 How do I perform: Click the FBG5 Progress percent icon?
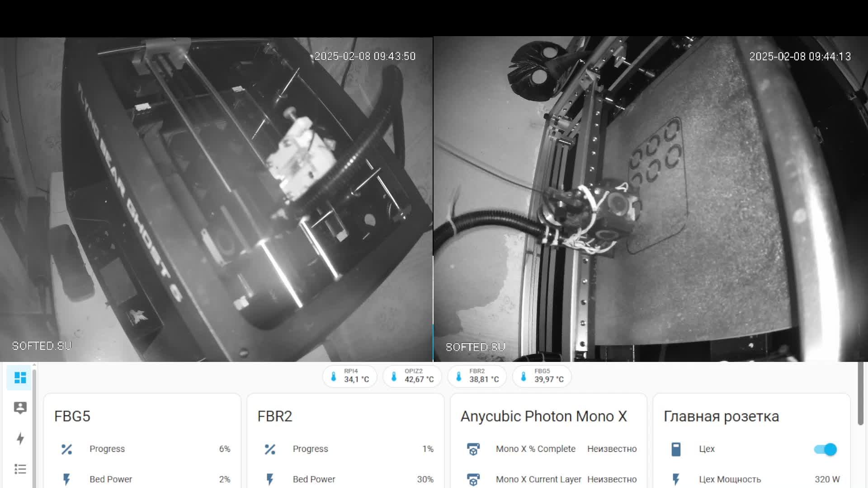(67, 449)
